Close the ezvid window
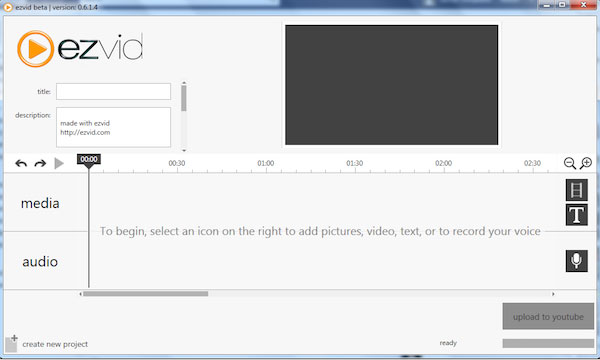The image size is (600, 360). click(584, 5)
